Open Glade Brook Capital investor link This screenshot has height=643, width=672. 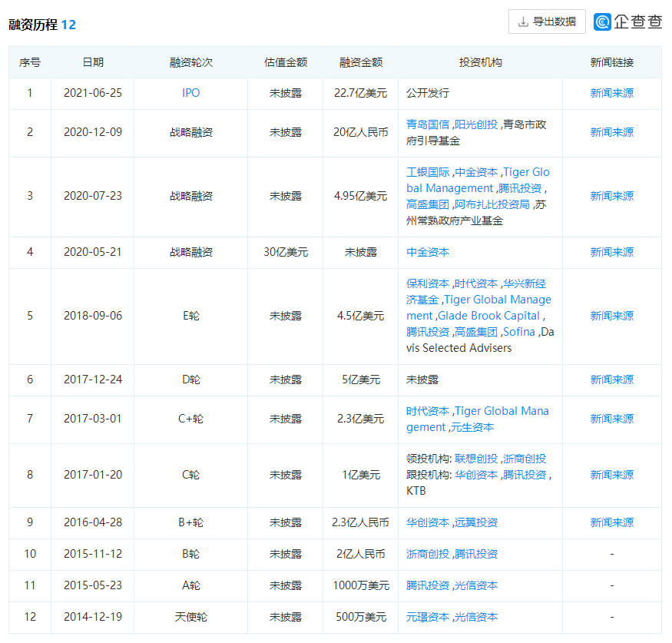coord(490,316)
